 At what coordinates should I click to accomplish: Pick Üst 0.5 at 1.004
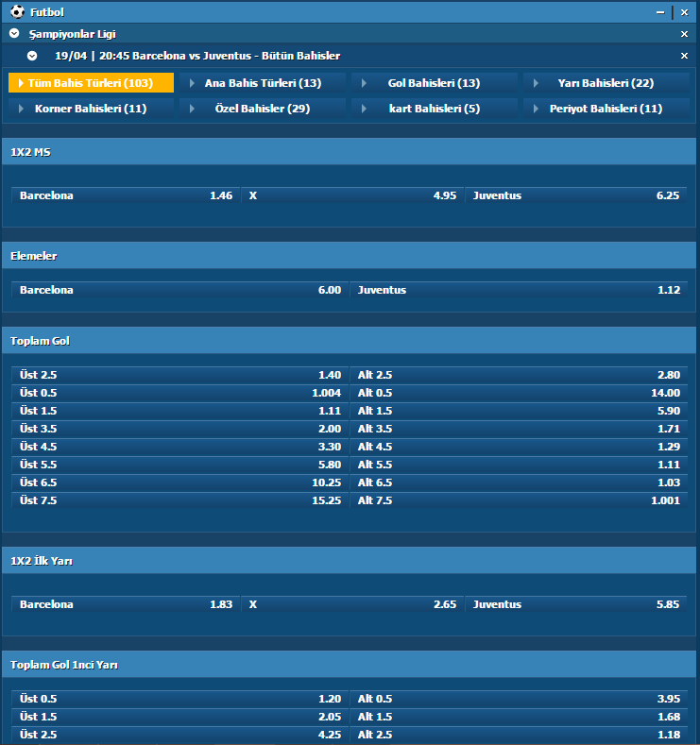pos(180,393)
